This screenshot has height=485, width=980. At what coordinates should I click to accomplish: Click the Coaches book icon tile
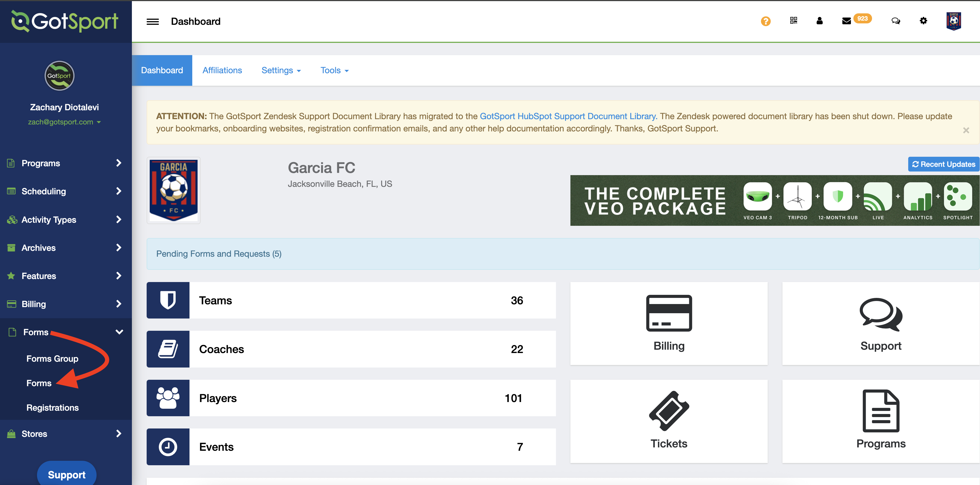pyautogui.click(x=168, y=349)
